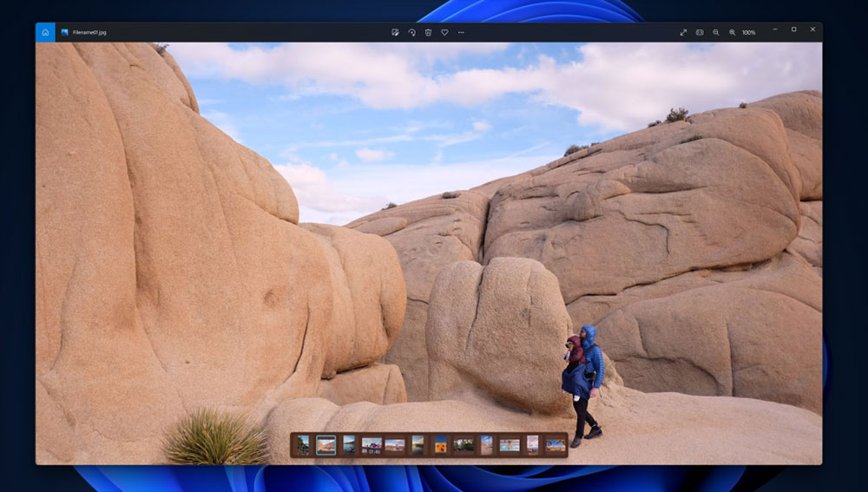Enter full screen with diagonal arrows icon

(683, 33)
